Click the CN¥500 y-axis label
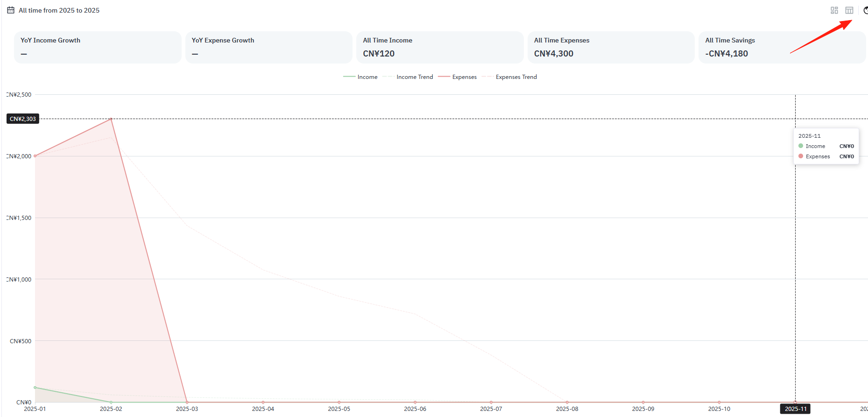868x417 pixels. 21,341
